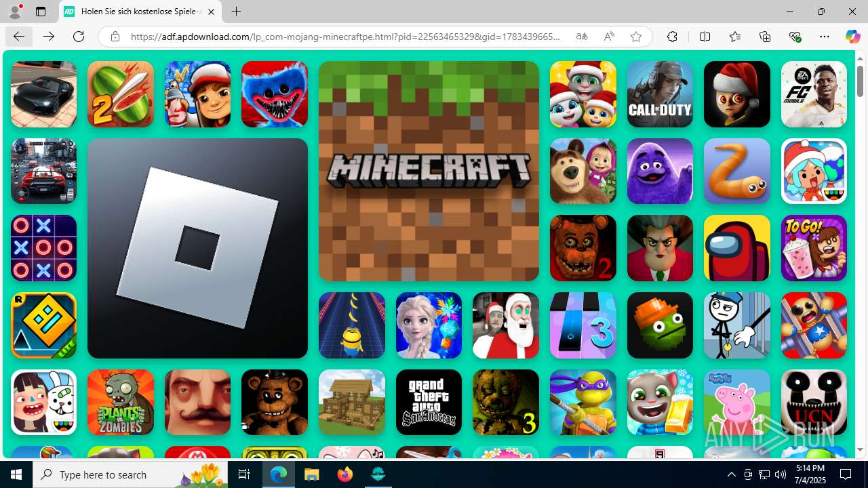The width and height of the screenshot is (868, 488).
Task: Click the To Go! milkshake game icon
Action: [x=814, y=248]
